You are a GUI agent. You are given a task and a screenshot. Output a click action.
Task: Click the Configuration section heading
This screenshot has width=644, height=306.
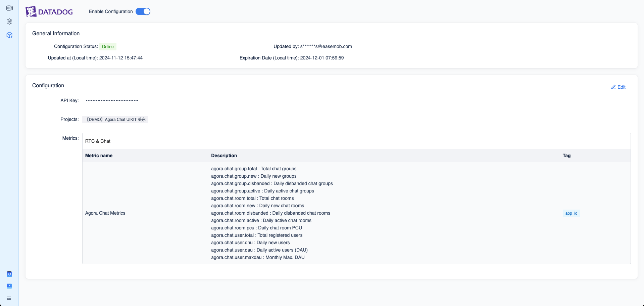48,85
